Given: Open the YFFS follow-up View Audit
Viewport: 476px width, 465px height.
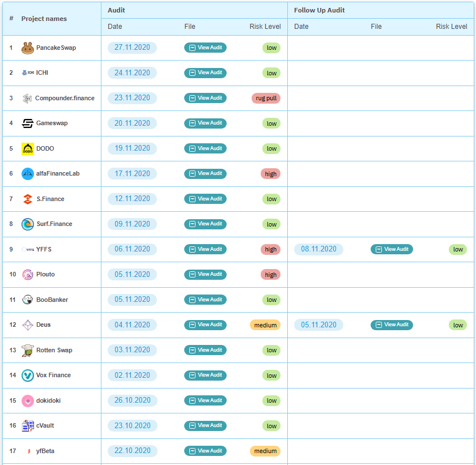Looking at the screenshot, I should coord(392,249).
